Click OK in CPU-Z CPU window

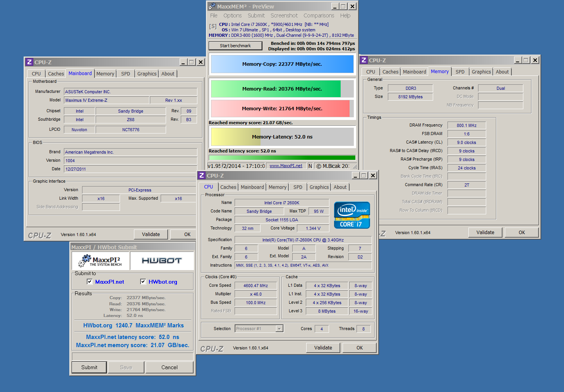360,347
